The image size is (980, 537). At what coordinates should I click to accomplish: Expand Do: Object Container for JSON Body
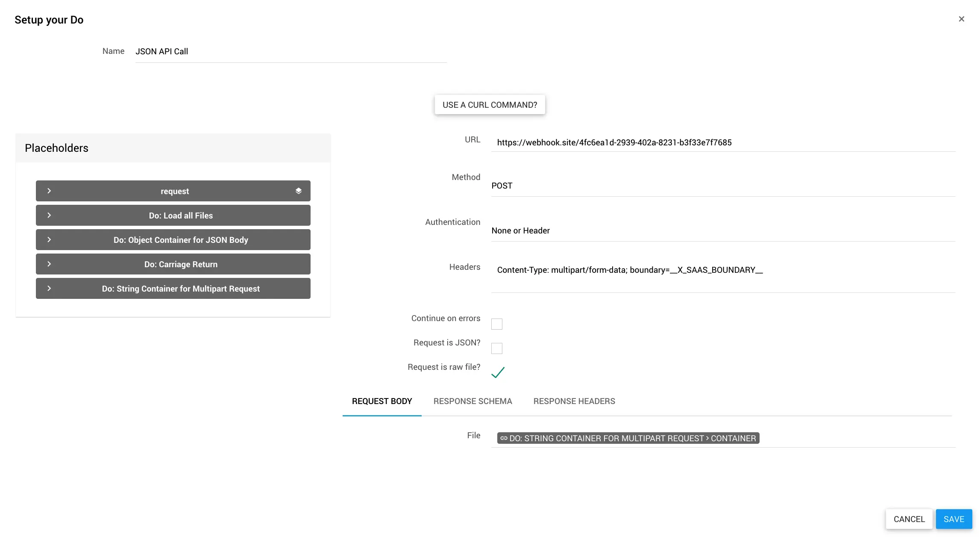click(49, 240)
